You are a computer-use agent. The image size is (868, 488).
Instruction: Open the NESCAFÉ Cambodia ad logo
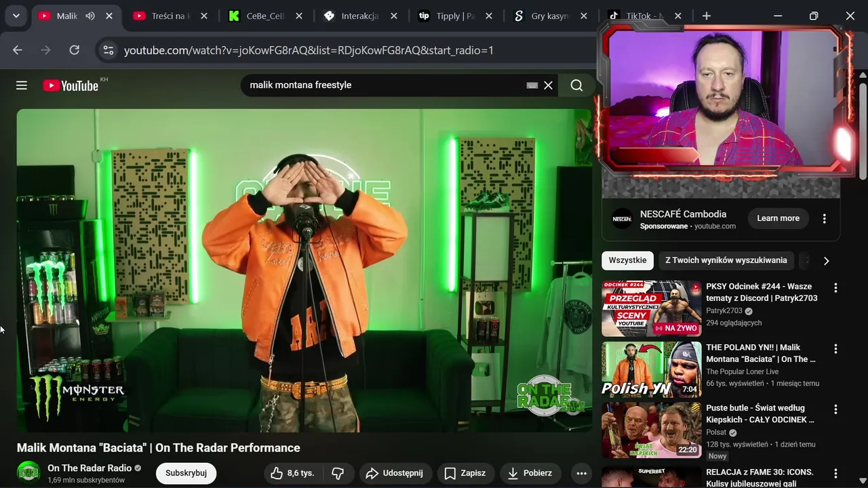pos(622,218)
